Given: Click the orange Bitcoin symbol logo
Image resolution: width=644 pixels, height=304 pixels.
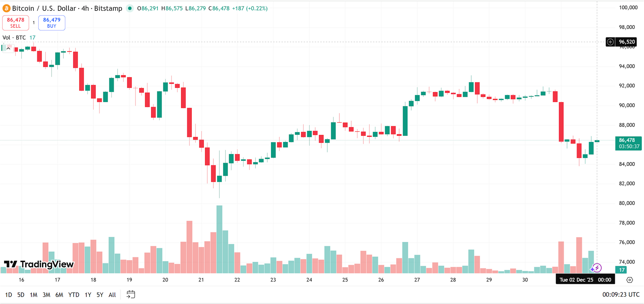Looking at the screenshot, I should pos(6,8).
